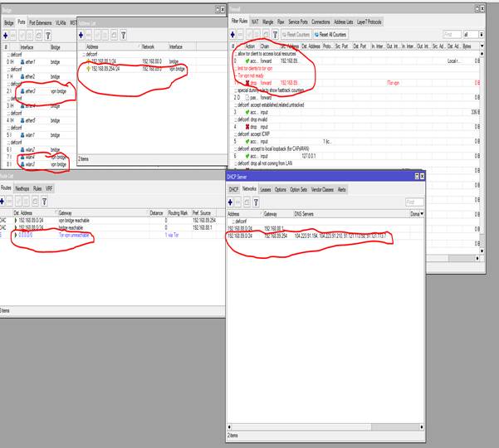This screenshot has width=499, height=448.
Task: Click Reset Counters button in Firewall
Action: point(296,34)
